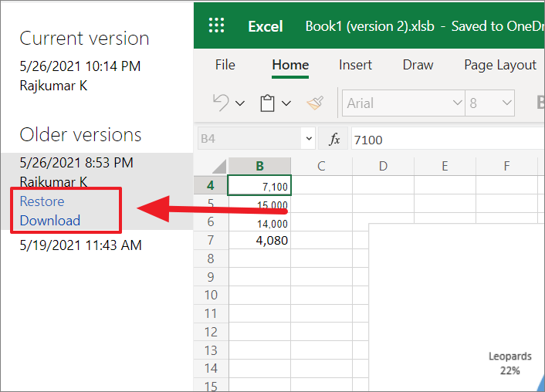Open the Undo dropdown arrow
Image resolution: width=545 pixels, height=392 pixels.
[240, 103]
